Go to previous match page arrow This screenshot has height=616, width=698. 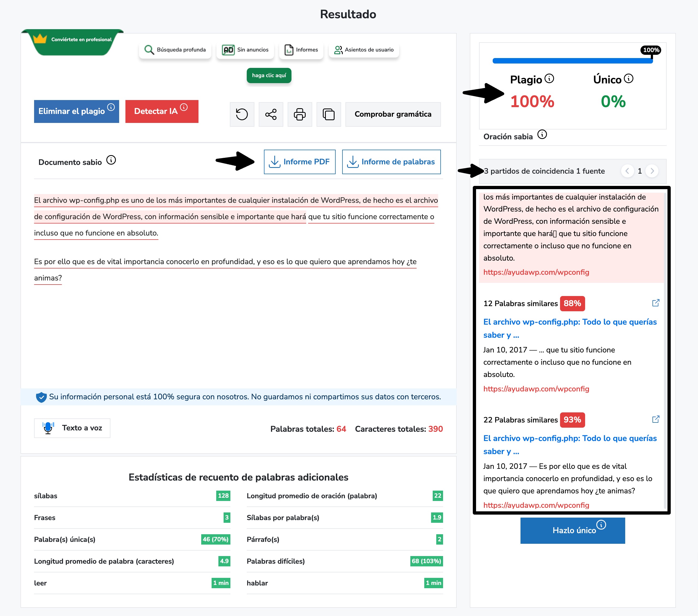[x=627, y=171]
